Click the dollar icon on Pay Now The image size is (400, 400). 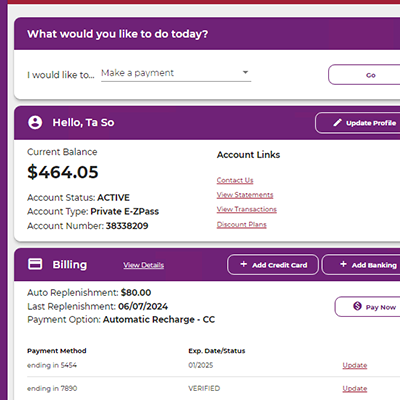(357, 306)
